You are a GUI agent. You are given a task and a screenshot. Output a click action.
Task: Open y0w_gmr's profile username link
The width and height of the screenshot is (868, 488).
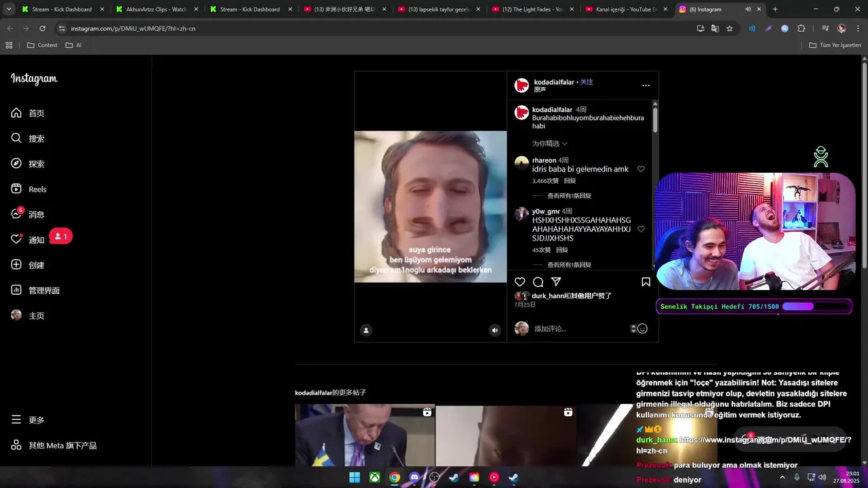pyautogui.click(x=546, y=211)
